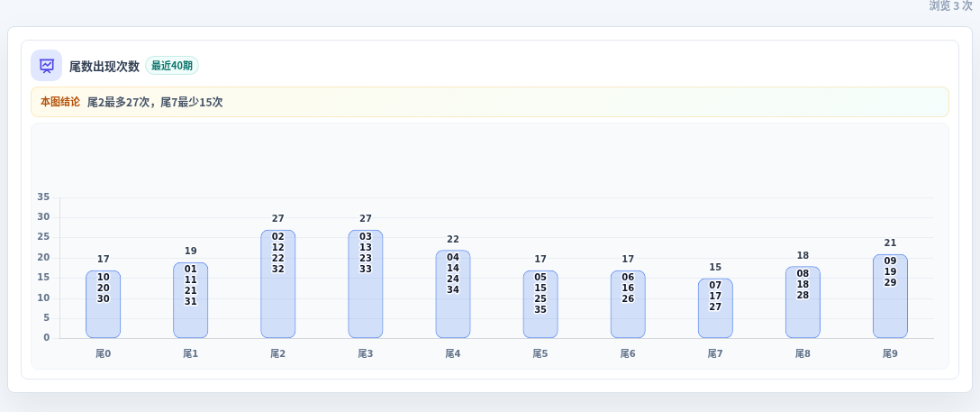Click the value label 18 above 尾8
The height and width of the screenshot is (412, 980).
803,255
